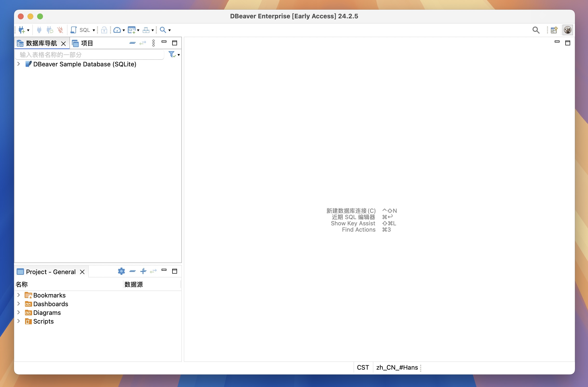Click the black magnifier quick search icon
This screenshot has width=588, height=387.
[x=536, y=30]
